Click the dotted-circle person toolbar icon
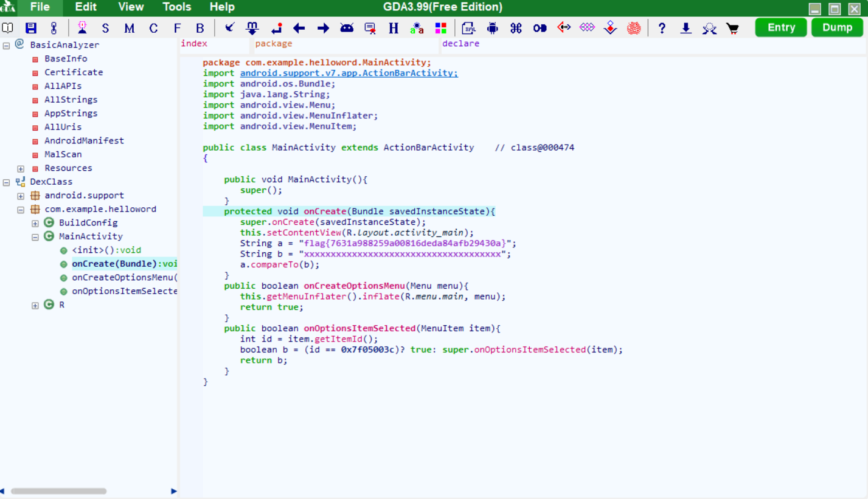 pyautogui.click(x=709, y=28)
